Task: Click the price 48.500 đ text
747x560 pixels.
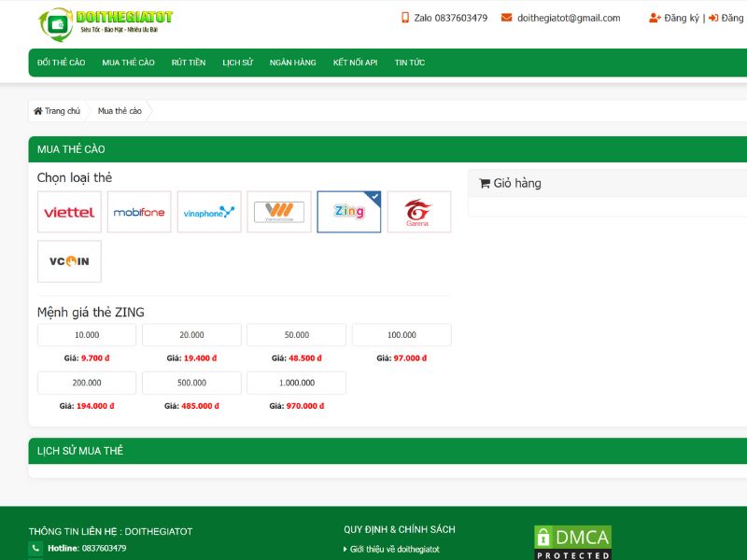Action: [305, 358]
